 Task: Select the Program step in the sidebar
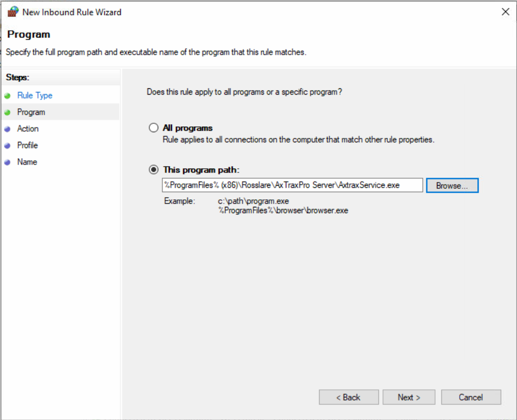tap(31, 112)
